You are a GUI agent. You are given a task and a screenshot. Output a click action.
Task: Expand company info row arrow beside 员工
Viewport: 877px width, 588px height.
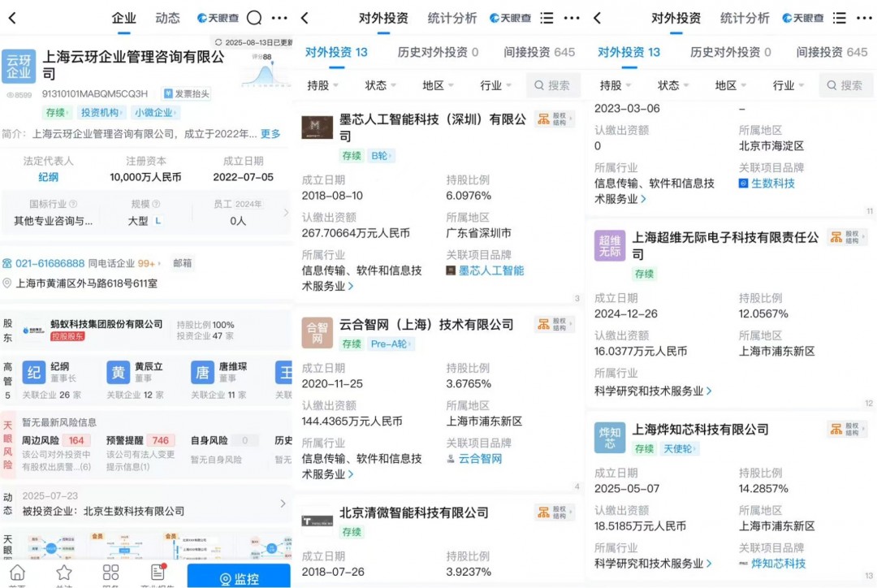286,213
